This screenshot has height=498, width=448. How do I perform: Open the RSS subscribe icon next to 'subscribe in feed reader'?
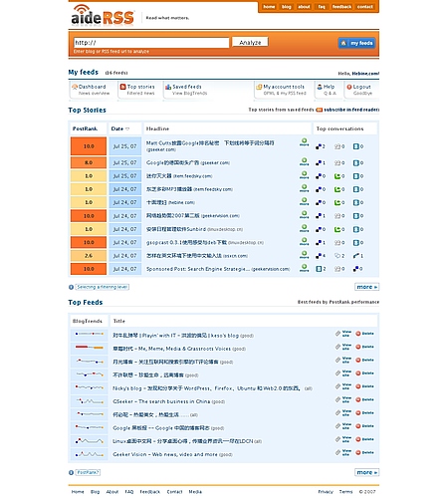pyautogui.click(x=319, y=110)
